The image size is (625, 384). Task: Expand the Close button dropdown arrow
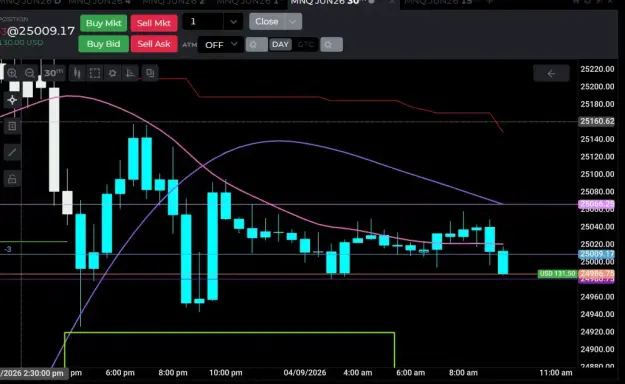pos(293,22)
